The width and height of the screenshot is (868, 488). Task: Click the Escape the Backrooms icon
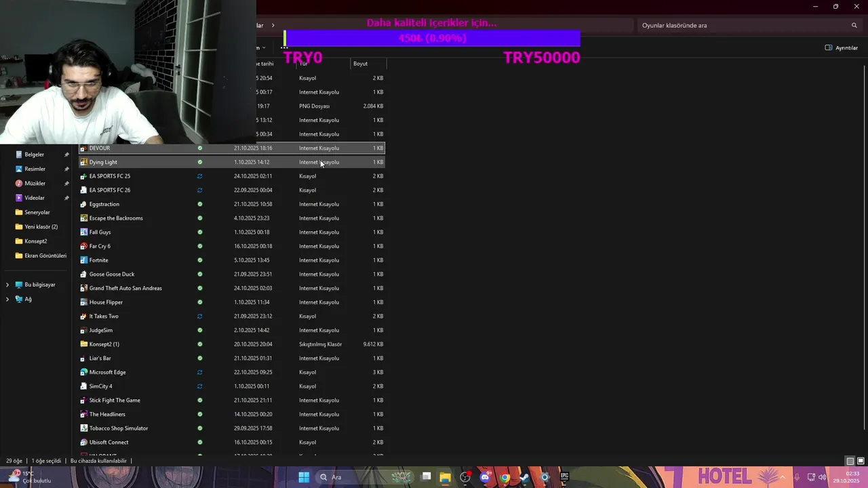[x=84, y=218]
